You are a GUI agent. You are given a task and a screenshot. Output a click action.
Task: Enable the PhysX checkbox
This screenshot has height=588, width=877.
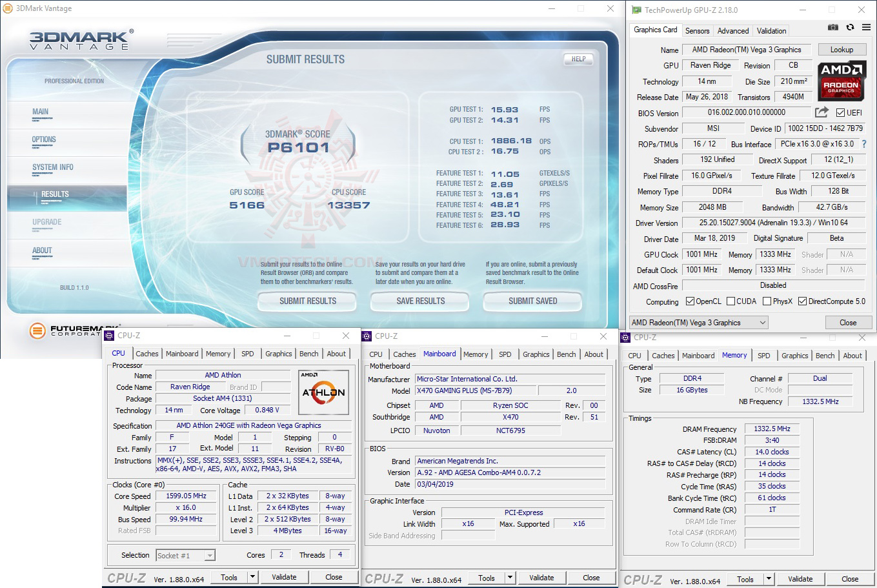click(x=767, y=301)
